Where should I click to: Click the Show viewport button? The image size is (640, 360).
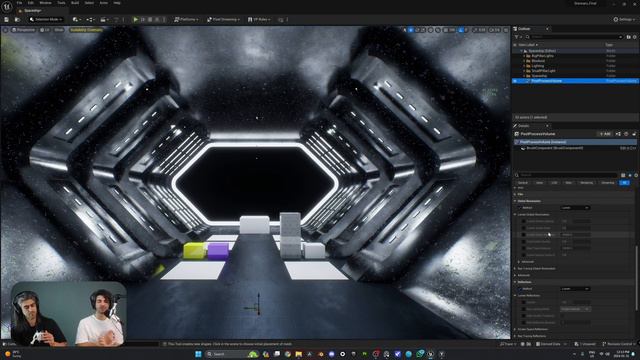59,30
